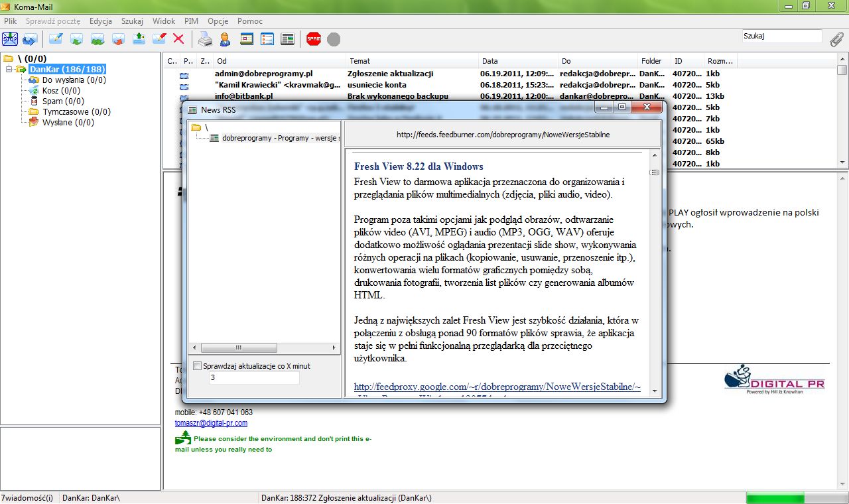Viewport: 849px width, 504px height.
Task: Click the red SPAM stop-sign icon
Action: tap(314, 39)
